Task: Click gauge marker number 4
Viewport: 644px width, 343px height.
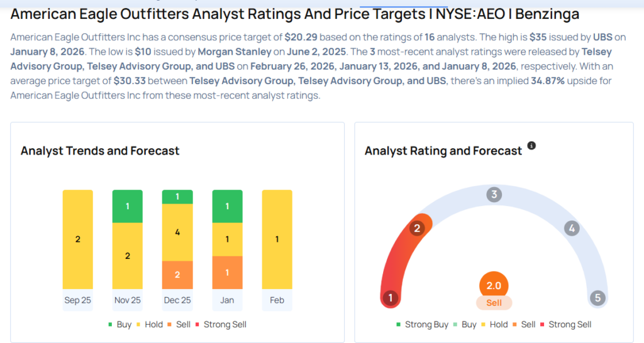Action: [572, 228]
